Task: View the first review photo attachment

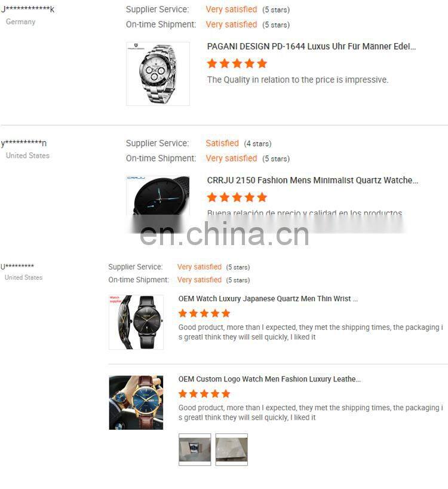Action: click(195, 450)
